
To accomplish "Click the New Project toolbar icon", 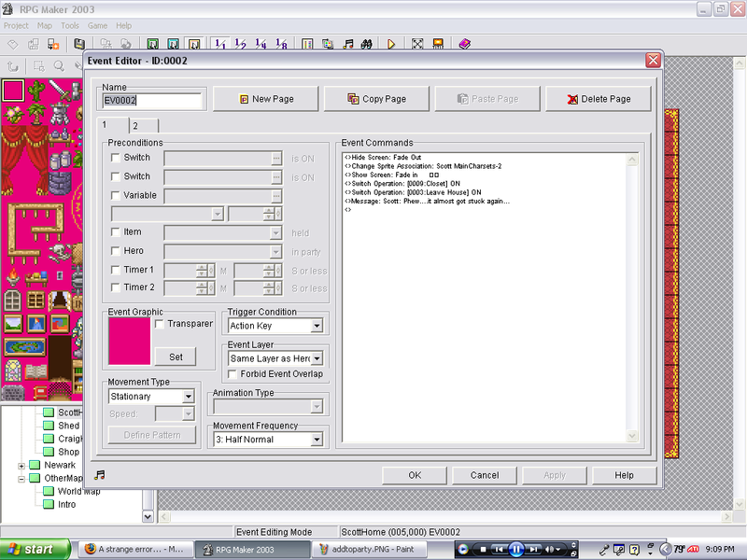I will (x=13, y=44).
